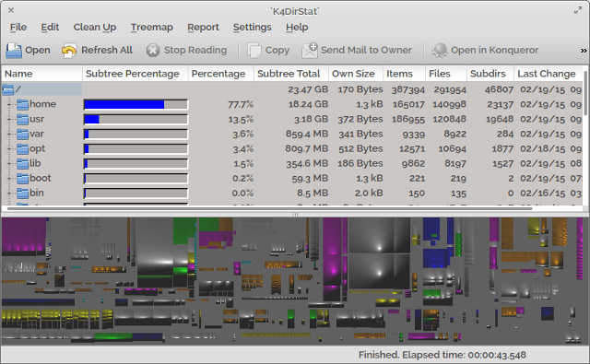Expand the usr directory tree node

tap(9, 119)
